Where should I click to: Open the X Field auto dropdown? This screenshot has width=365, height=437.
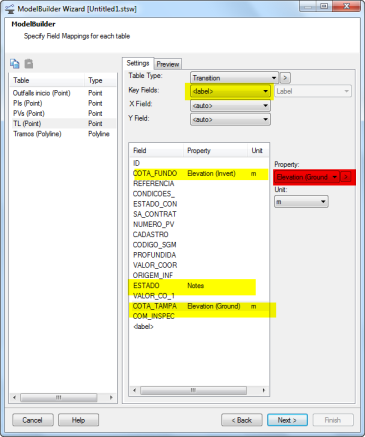[230, 106]
